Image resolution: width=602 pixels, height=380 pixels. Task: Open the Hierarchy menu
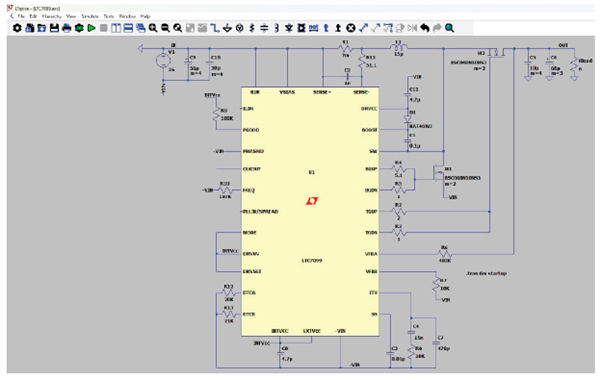[52, 17]
